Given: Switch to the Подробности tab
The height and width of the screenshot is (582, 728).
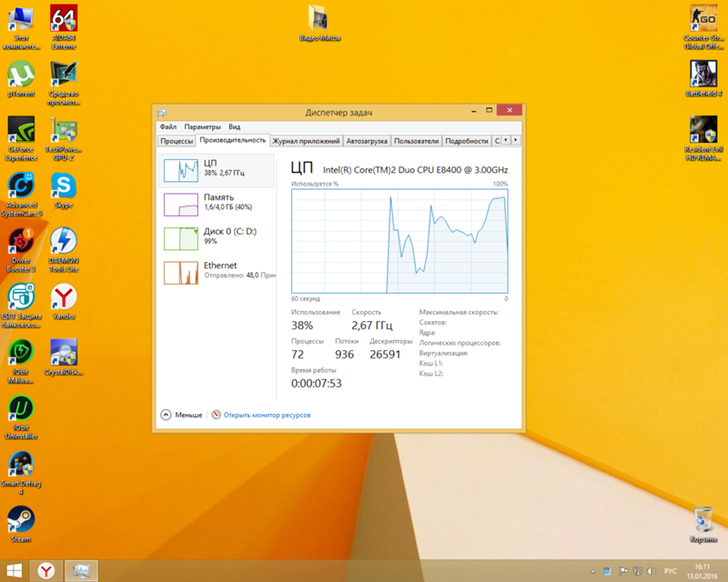Looking at the screenshot, I should [467, 141].
